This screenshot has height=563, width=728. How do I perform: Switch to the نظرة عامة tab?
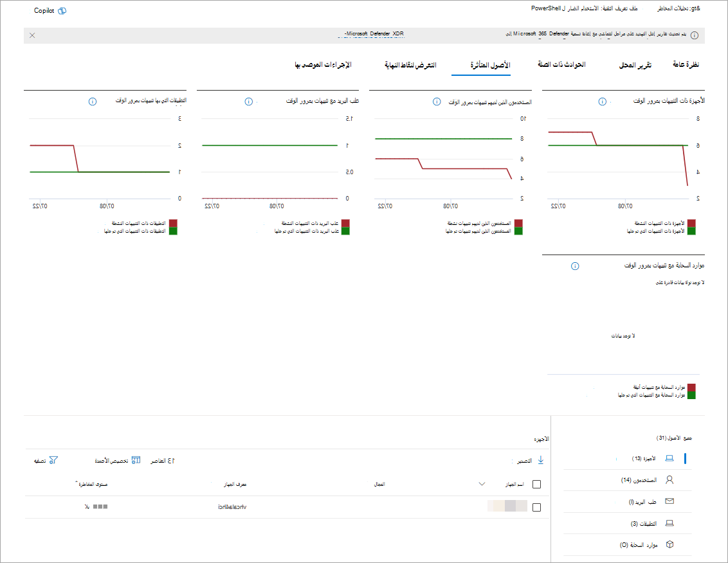click(686, 64)
